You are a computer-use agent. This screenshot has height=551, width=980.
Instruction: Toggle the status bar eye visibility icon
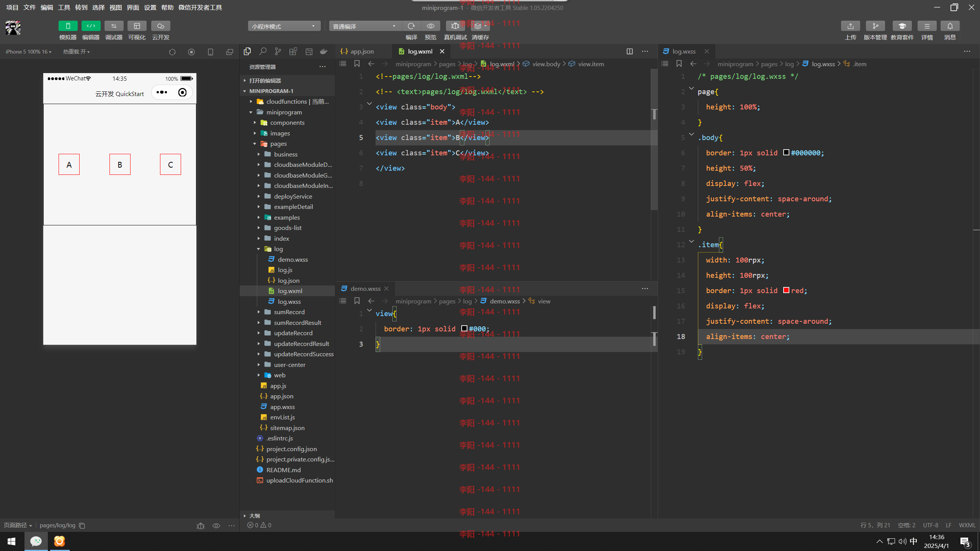click(216, 526)
